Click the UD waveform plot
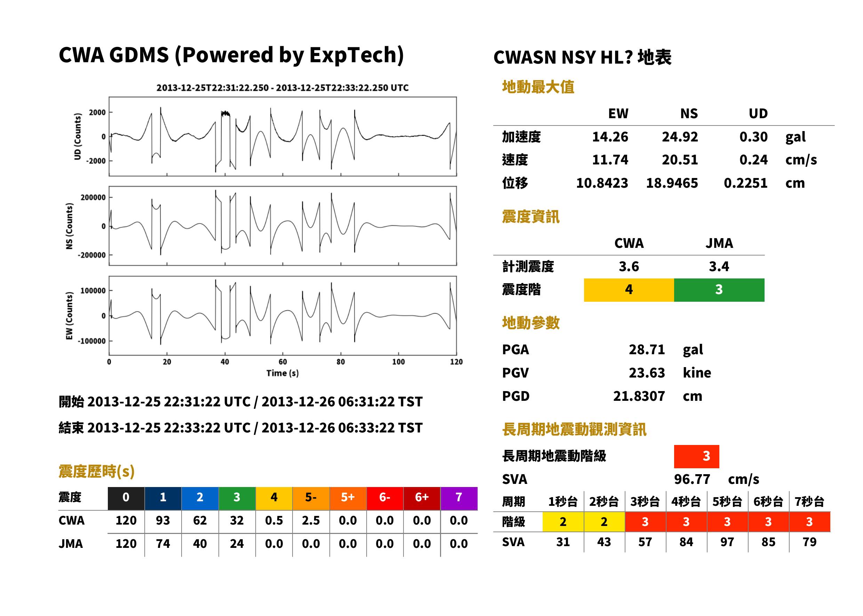The image size is (863, 616). point(283,136)
